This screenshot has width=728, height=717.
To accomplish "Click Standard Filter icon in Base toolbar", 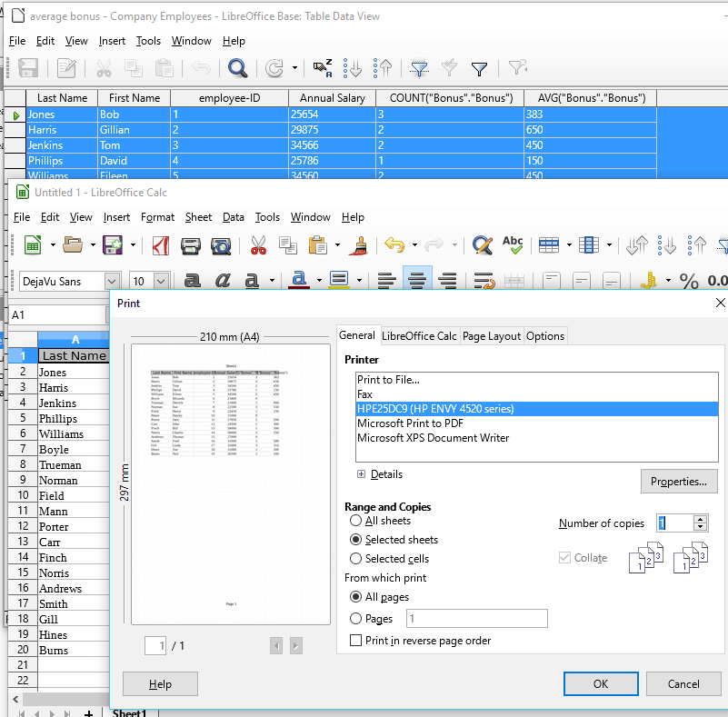I will [x=479, y=68].
